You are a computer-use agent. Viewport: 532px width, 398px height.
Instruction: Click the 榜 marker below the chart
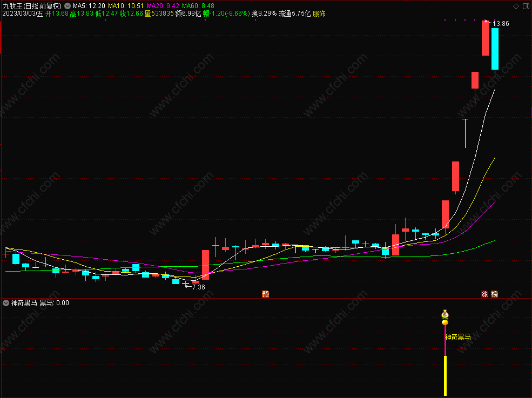(x=495, y=294)
